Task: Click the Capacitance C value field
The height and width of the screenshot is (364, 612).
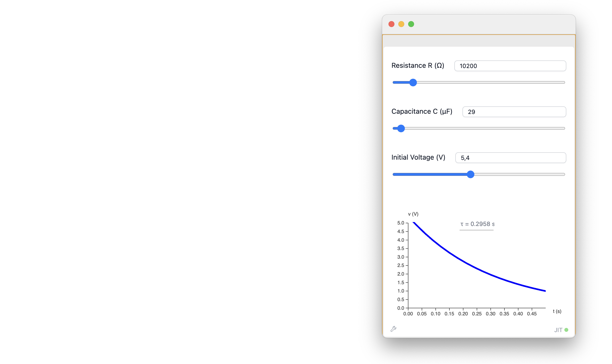Action: [514, 112]
